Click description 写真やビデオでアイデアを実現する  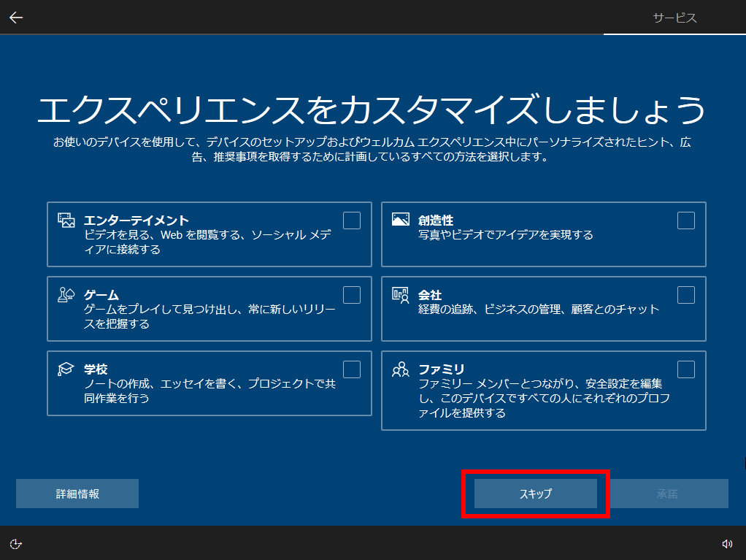click(506, 235)
